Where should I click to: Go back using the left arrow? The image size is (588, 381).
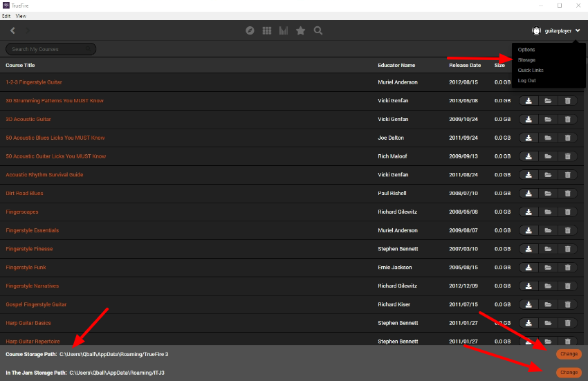tap(12, 30)
